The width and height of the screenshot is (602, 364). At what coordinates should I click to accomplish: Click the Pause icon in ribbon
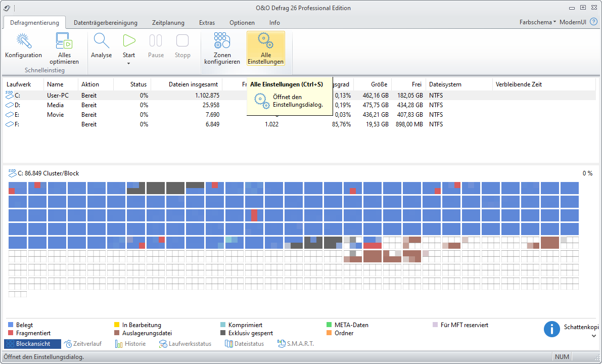point(156,41)
